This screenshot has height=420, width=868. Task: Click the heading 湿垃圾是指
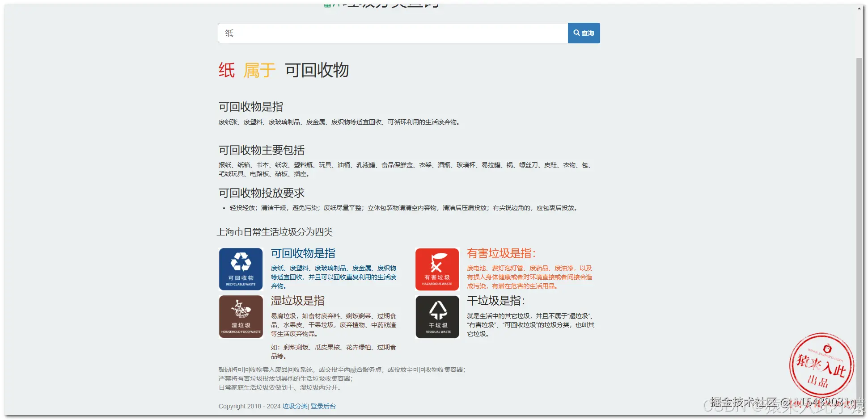[x=298, y=301]
